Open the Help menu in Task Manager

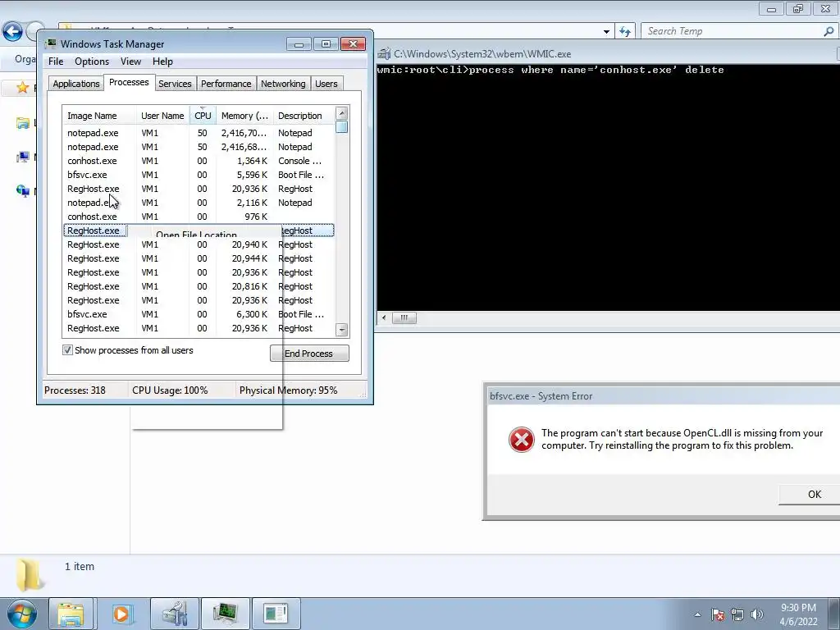tap(162, 62)
